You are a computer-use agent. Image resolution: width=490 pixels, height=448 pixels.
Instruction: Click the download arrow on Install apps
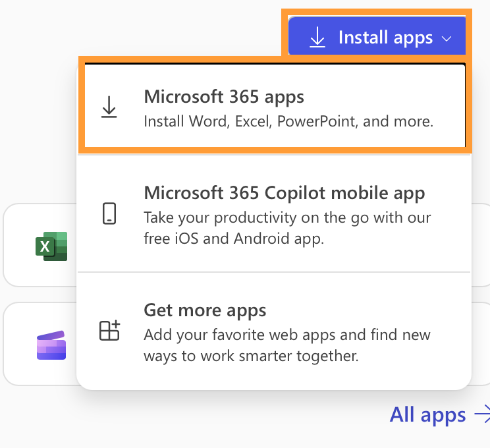pyautogui.click(x=317, y=37)
